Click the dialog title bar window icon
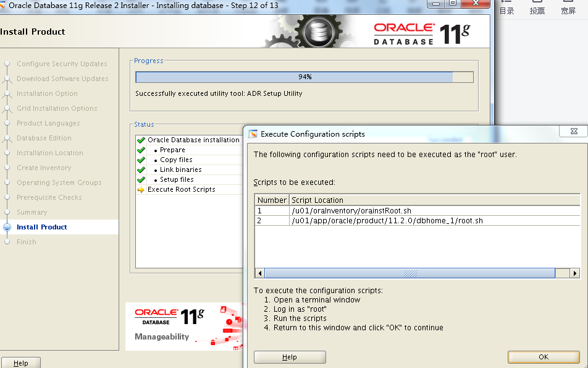Image resolution: width=588 pixels, height=368 pixels. tap(253, 134)
